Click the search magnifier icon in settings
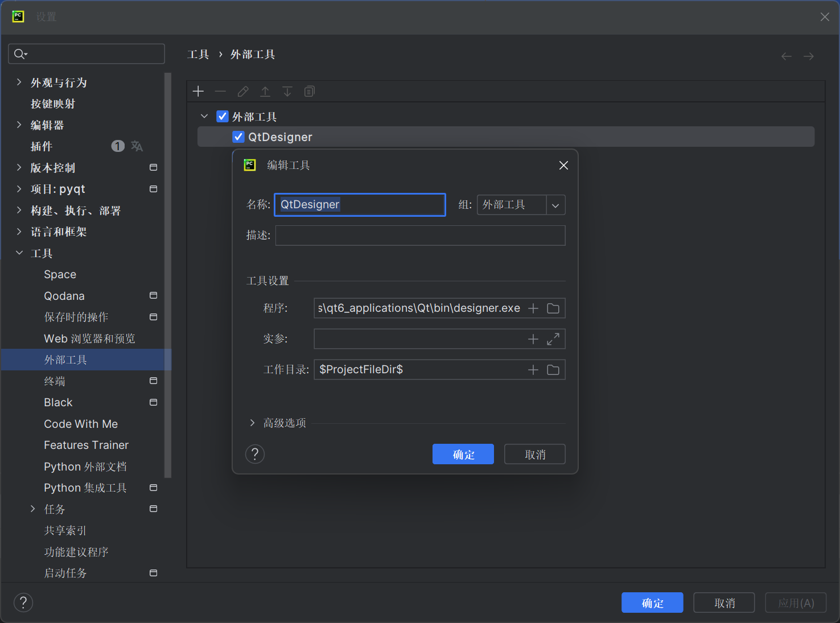Screen dimensions: 840x623 coord(20,54)
